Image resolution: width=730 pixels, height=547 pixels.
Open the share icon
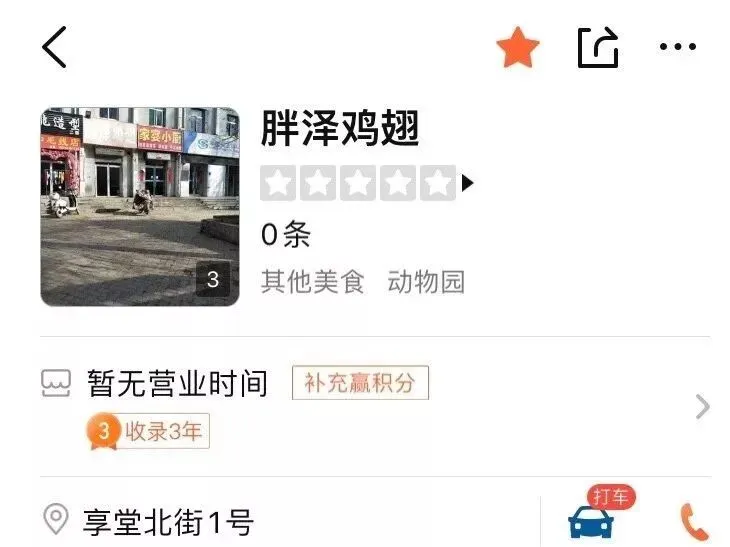coord(598,47)
